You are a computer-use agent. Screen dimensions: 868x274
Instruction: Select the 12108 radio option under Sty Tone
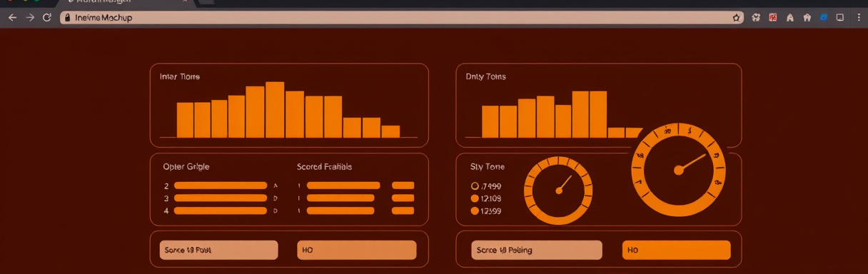point(475,198)
